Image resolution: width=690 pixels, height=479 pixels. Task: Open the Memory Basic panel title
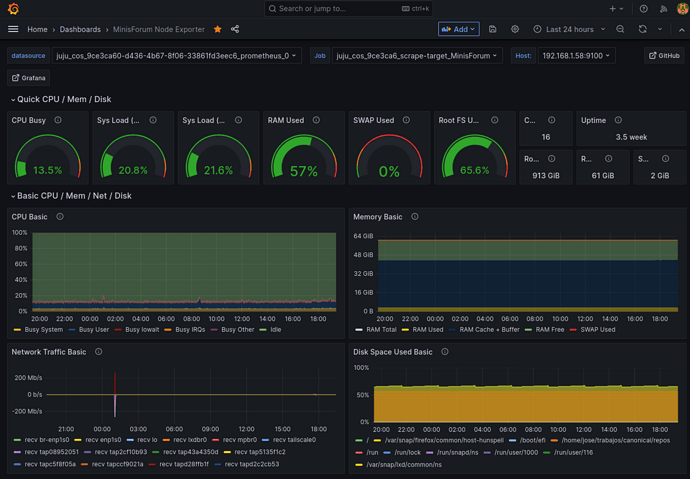(x=378, y=217)
